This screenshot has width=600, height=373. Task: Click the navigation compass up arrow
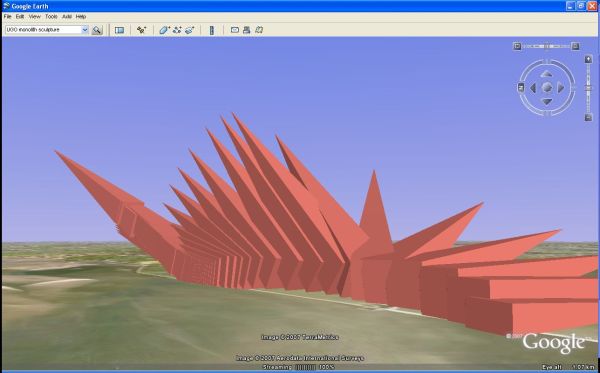click(x=547, y=74)
